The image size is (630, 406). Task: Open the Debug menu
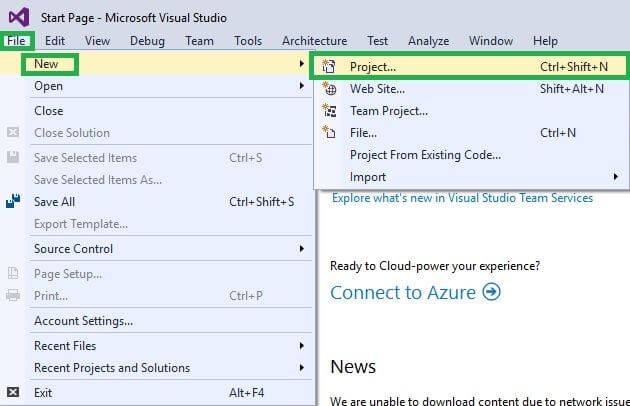(x=147, y=41)
